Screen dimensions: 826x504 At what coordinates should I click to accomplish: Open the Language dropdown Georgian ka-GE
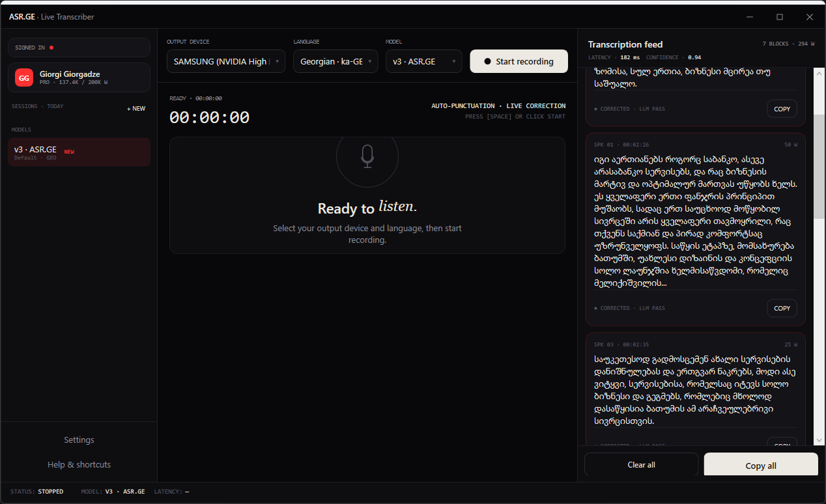pos(335,61)
